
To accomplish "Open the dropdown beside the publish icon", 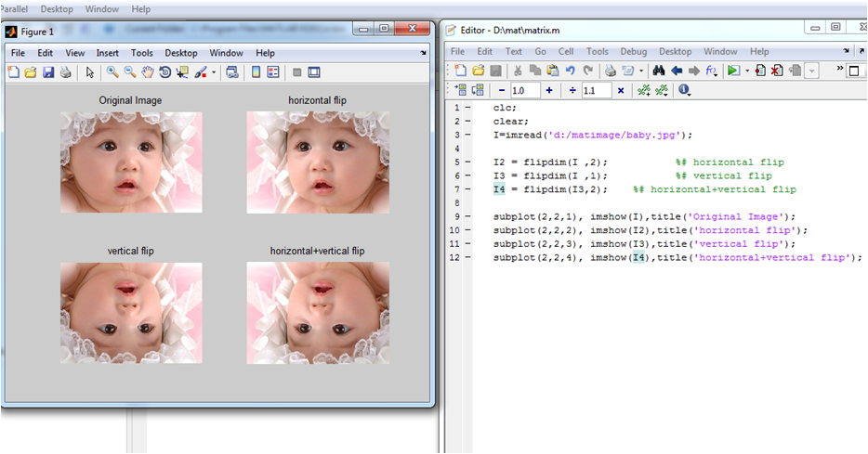I will [x=641, y=71].
